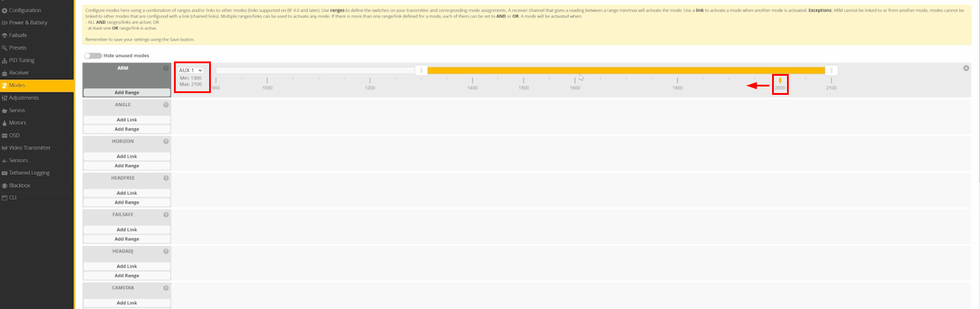Click the ANGLE mode help icon

click(166, 105)
